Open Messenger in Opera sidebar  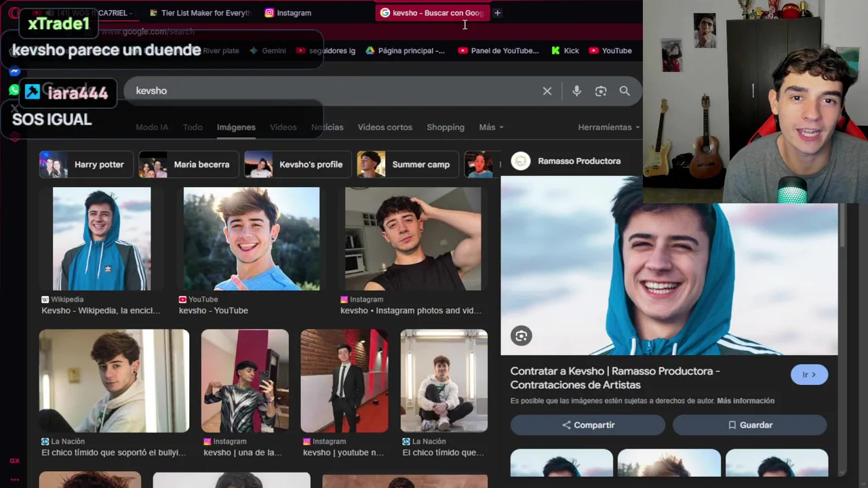point(14,71)
